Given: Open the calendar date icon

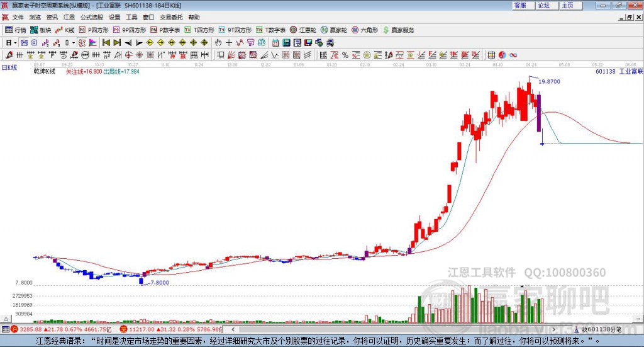Looking at the screenshot, I should [275, 43].
